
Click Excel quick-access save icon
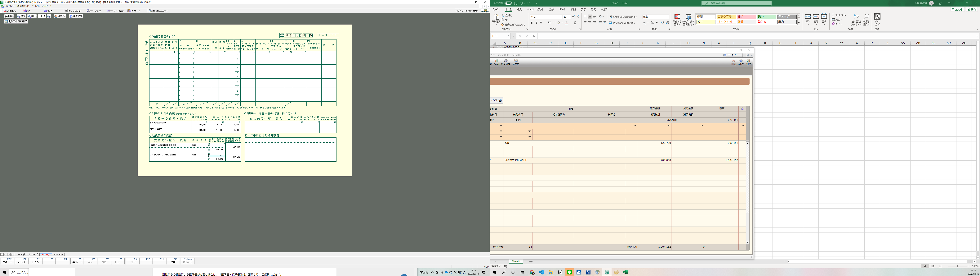[x=515, y=3]
